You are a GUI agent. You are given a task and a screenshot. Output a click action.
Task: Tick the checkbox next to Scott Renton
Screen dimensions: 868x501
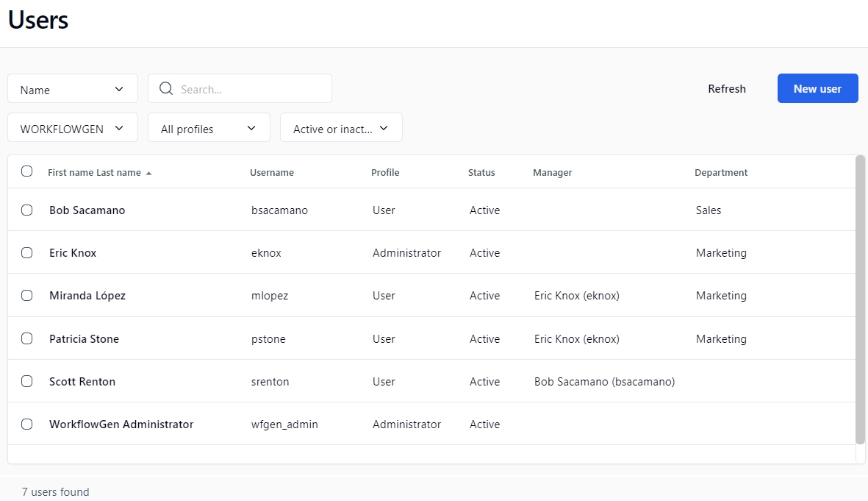click(x=27, y=382)
